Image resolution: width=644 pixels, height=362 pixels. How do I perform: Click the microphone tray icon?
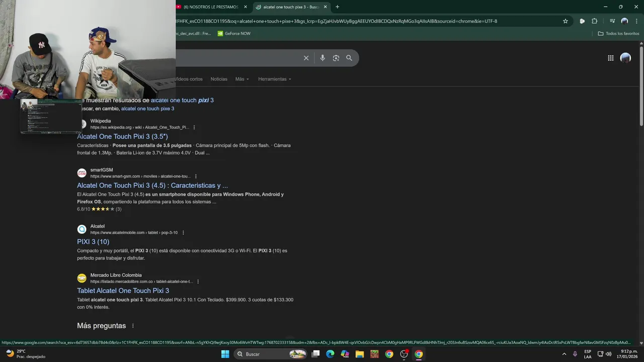pos(575,354)
